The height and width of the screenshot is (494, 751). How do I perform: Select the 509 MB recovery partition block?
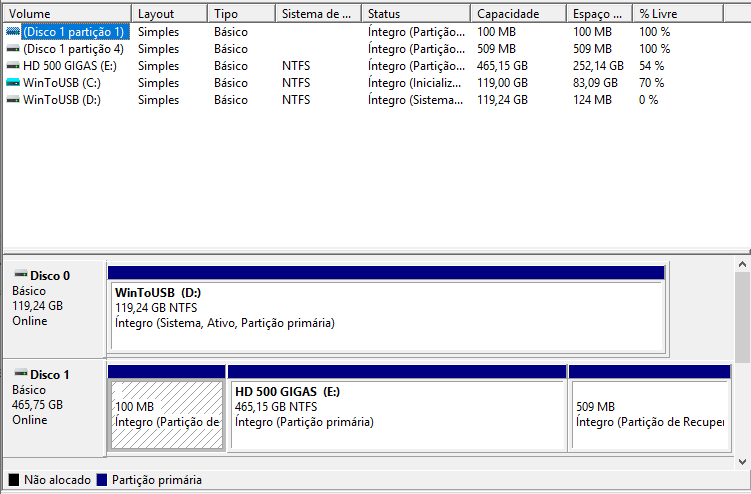click(650, 408)
